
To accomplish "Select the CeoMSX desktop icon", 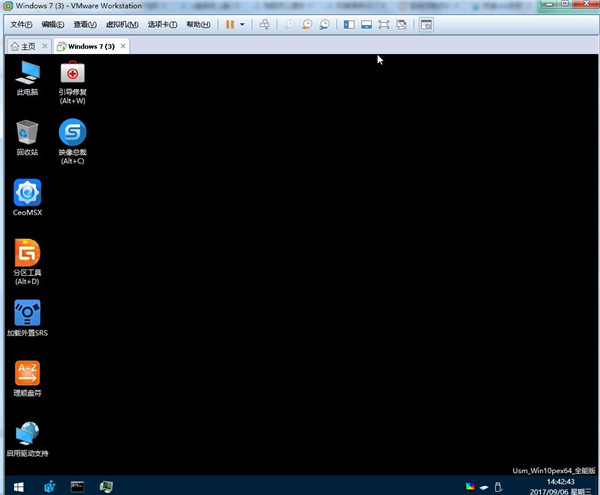I will 27,197.
